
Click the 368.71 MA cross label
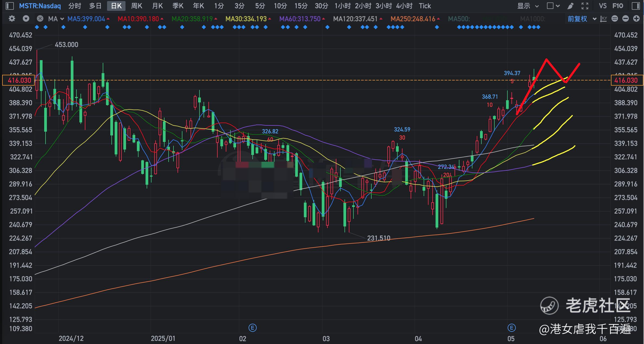490,97
